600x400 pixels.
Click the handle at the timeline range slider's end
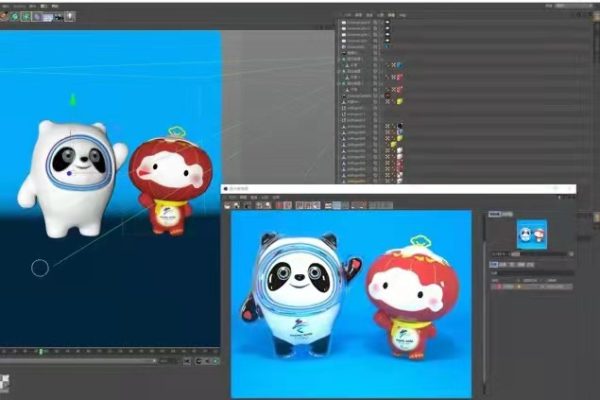pos(154,361)
